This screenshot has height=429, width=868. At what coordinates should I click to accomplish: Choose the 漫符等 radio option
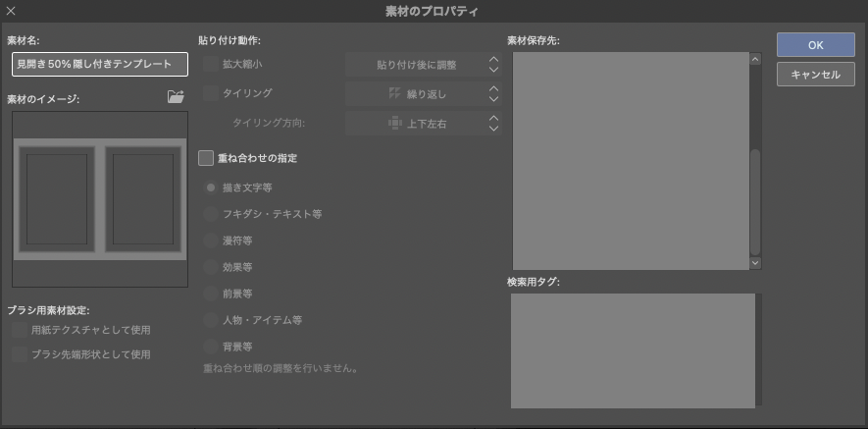point(210,241)
